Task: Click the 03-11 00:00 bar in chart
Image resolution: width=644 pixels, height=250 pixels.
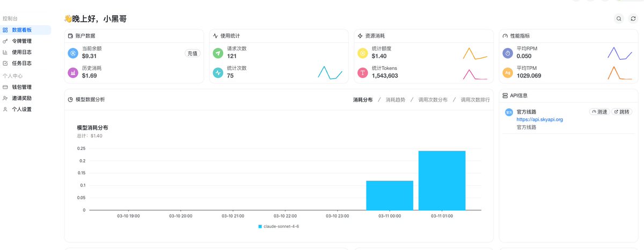Action: (x=390, y=195)
